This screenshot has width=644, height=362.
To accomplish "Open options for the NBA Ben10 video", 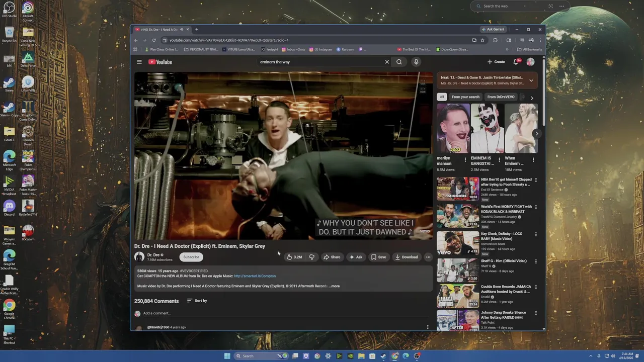I will pyautogui.click(x=536, y=180).
